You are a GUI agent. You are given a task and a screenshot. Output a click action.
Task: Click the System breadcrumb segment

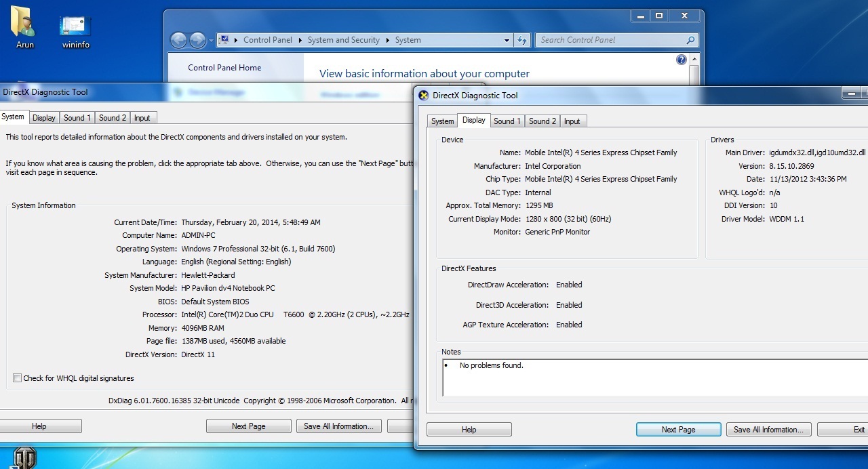point(408,40)
